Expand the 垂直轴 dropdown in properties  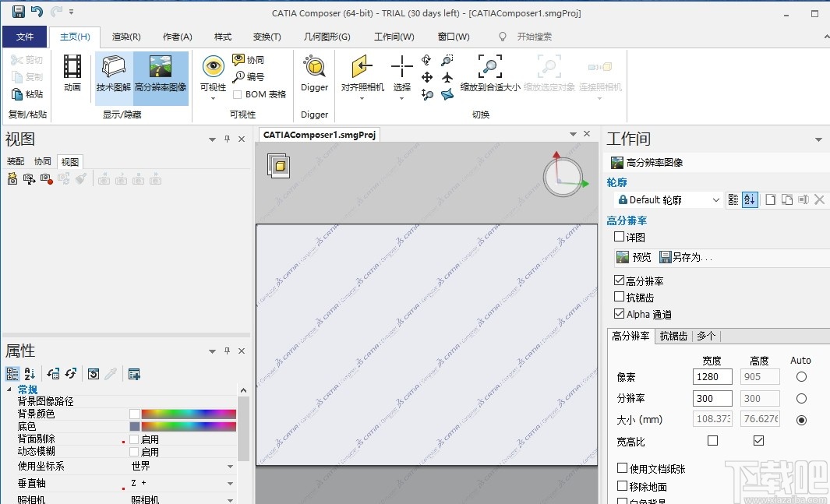pos(231,481)
